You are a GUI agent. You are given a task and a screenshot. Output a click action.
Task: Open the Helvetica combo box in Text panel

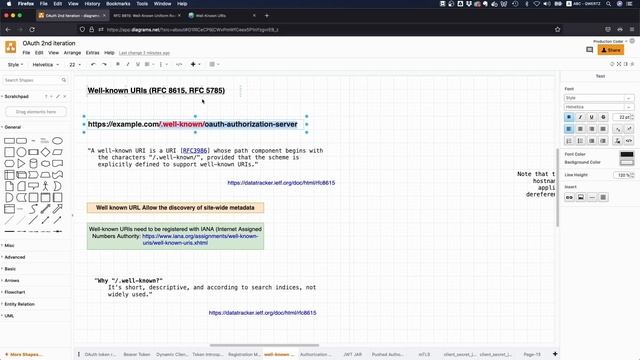pyautogui.click(x=599, y=107)
